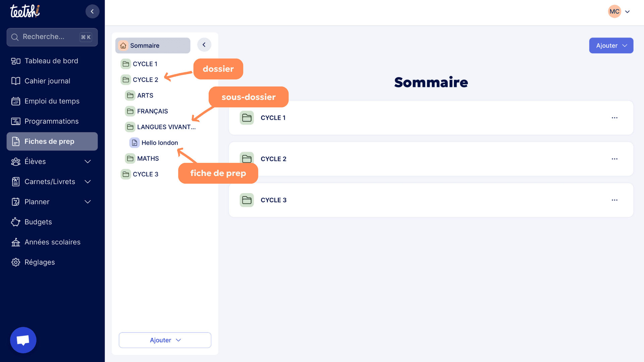
Task: Click the Teetsh logo
Action: (x=25, y=11)
